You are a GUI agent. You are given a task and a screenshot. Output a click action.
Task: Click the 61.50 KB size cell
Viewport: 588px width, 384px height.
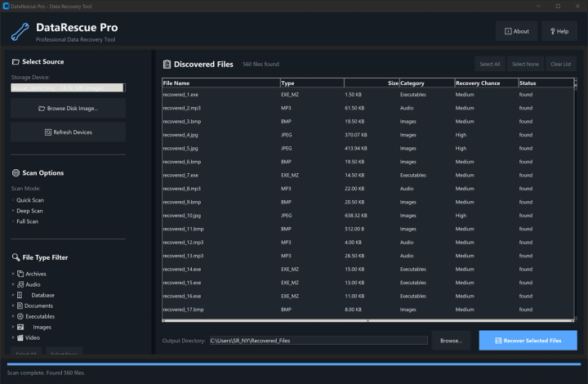354,108
